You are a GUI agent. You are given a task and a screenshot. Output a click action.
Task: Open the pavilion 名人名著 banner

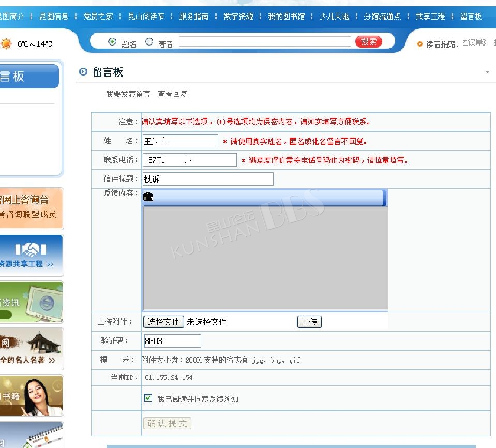click(x=31, y=349)
